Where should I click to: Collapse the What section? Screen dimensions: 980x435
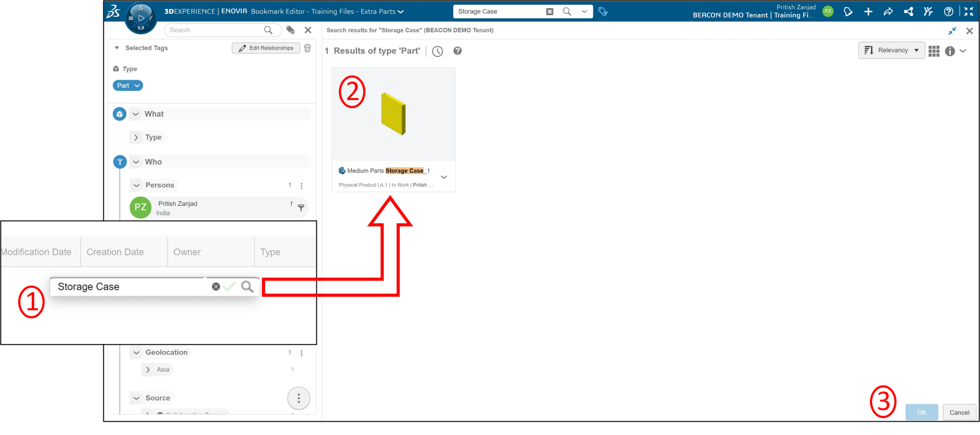[136, 114]
